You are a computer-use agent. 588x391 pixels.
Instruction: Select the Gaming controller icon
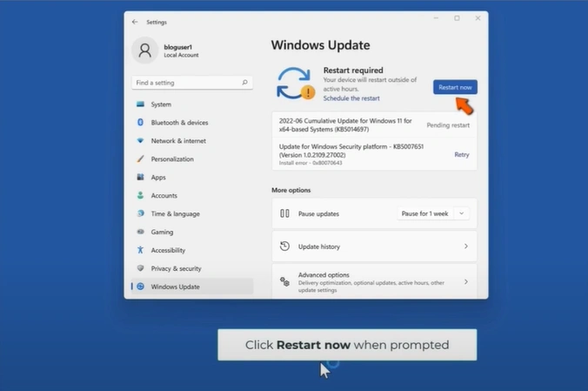coord(140,233)
